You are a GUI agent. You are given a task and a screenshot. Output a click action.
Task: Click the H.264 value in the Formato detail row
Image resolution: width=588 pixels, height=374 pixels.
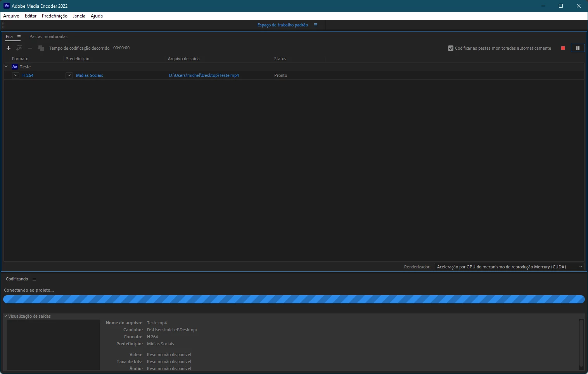pos(152,337)
